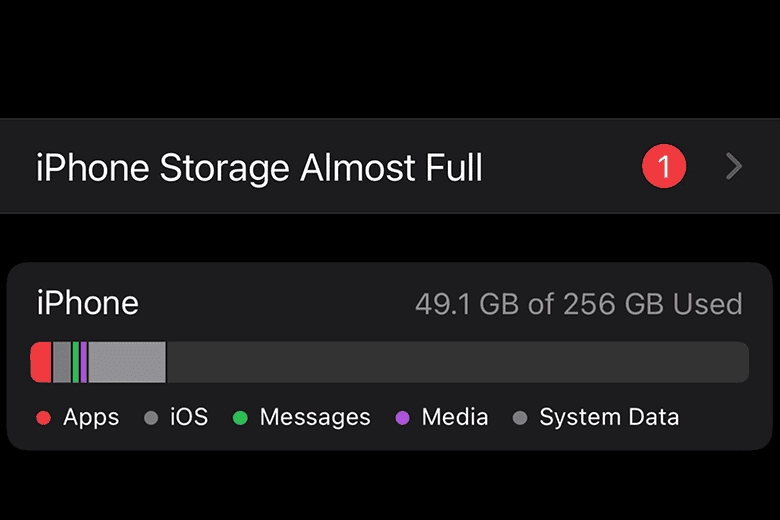Select the Messages legend label
Viewport: 780px width, 520px height.
click(315, 417)
